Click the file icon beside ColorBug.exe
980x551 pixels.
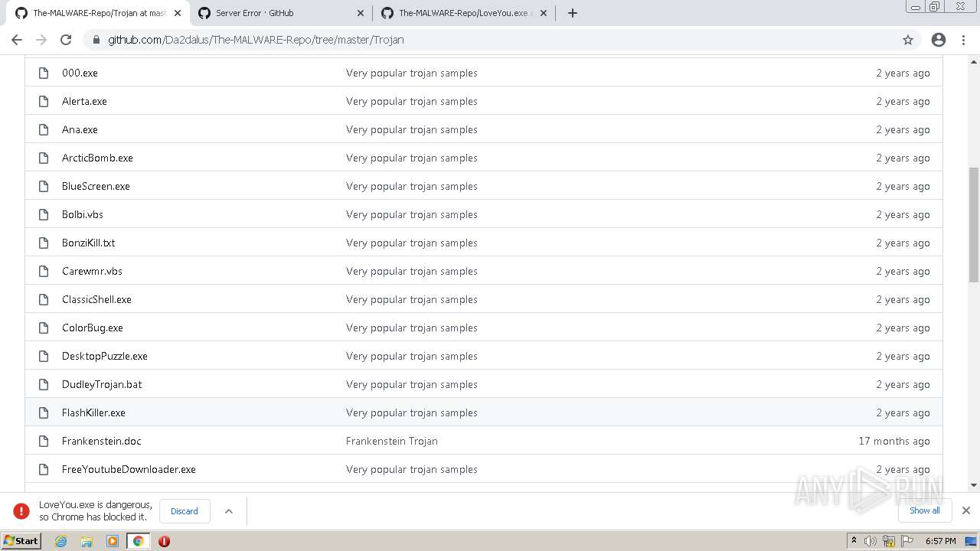44,328
